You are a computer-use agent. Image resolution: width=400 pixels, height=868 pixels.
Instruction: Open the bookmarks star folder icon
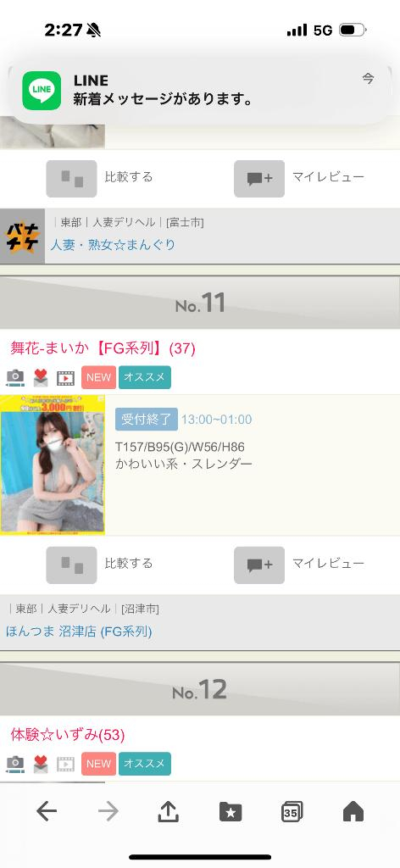[231, 811]
